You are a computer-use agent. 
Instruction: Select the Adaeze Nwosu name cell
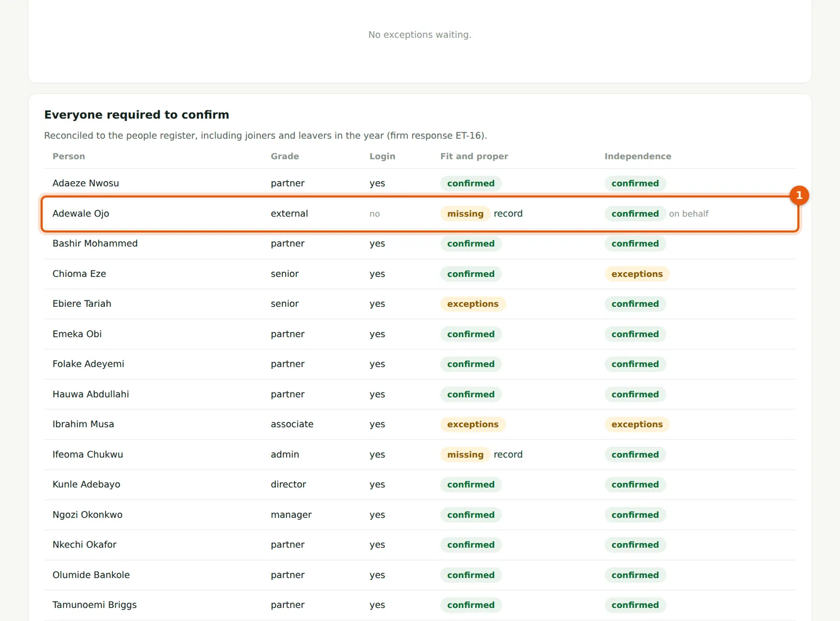(86, 183)
